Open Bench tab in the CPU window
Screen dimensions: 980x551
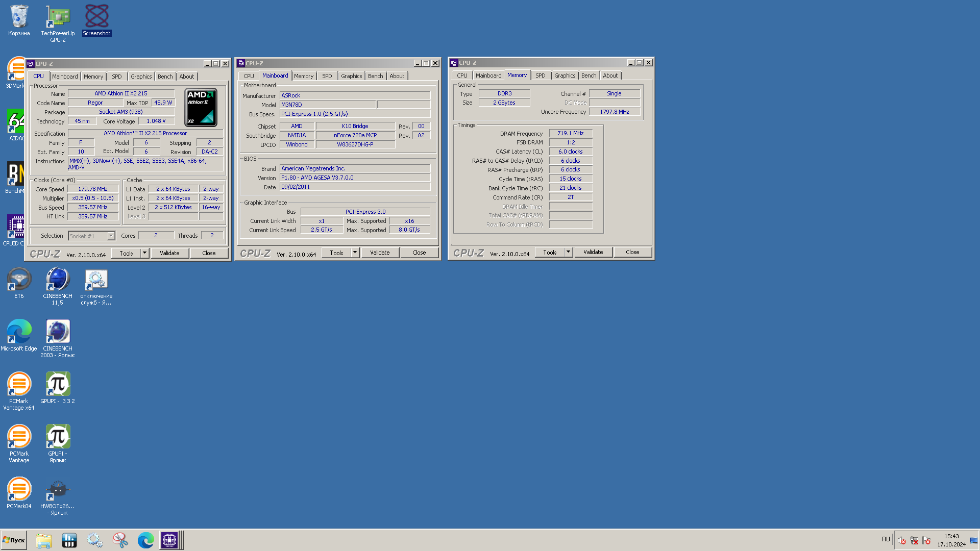tap(165, 77)
